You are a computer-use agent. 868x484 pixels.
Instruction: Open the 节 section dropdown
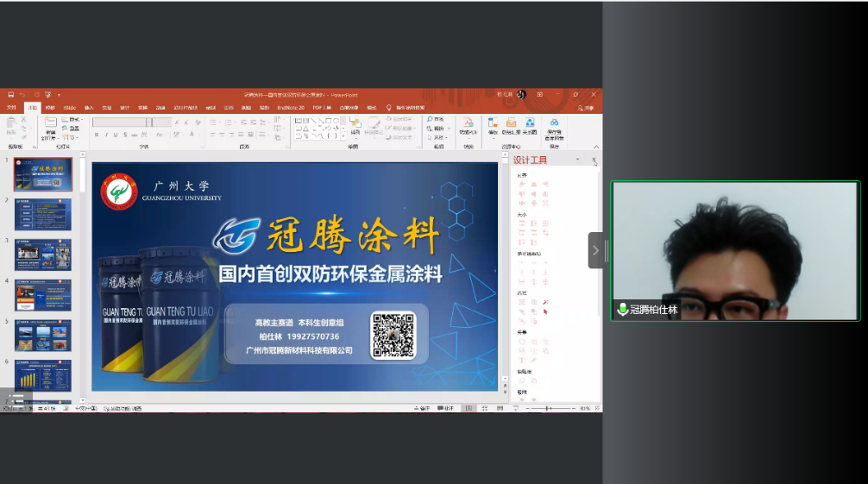click(x=70, y=138)
